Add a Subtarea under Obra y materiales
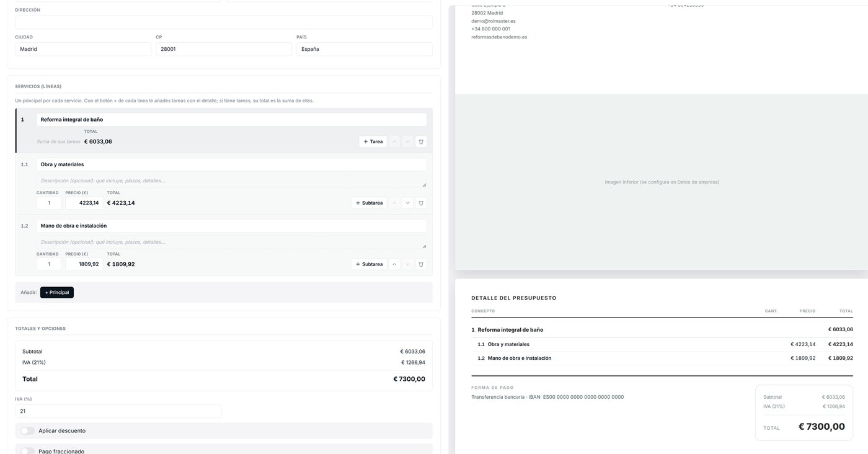Image resolution: width=868 pixels, height=454 pixels. coord(370,203)
